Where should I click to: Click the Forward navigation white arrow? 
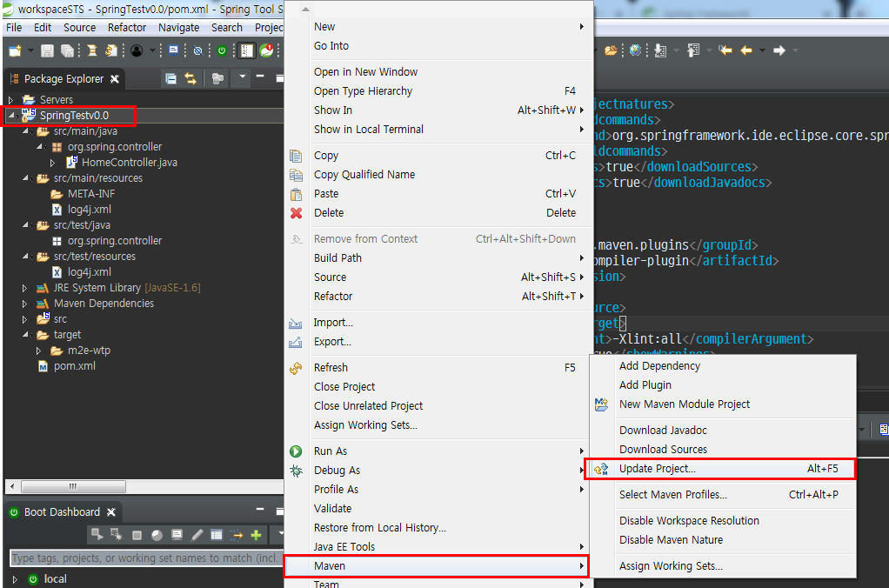click(779, 50)
